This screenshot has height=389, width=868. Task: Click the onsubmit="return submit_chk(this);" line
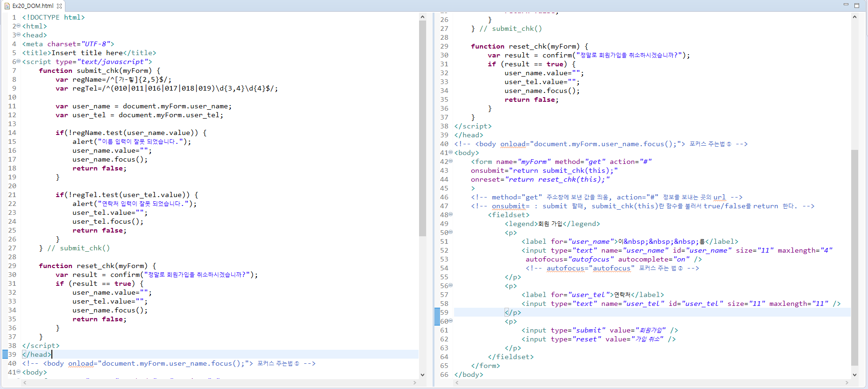[544, 170]
